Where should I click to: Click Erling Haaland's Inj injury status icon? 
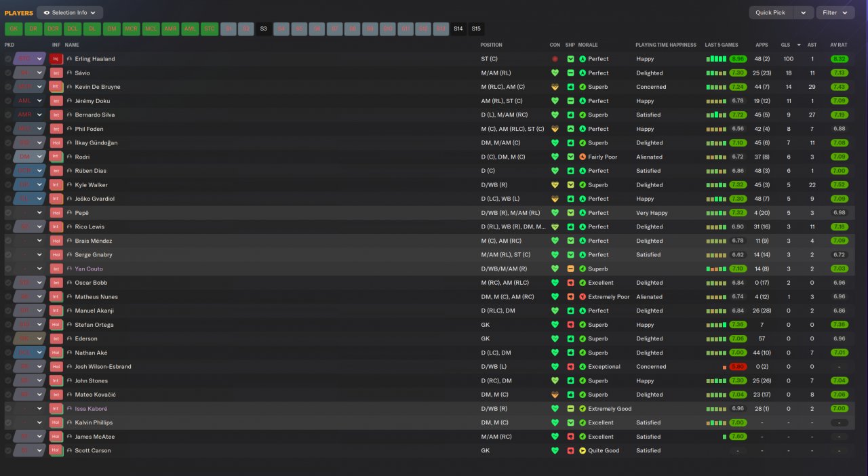56,59
